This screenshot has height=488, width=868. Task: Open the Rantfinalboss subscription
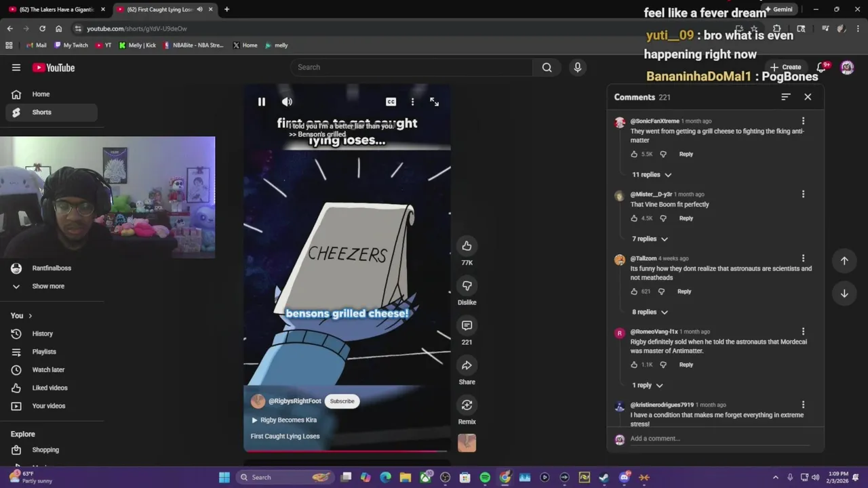[52, 268]
